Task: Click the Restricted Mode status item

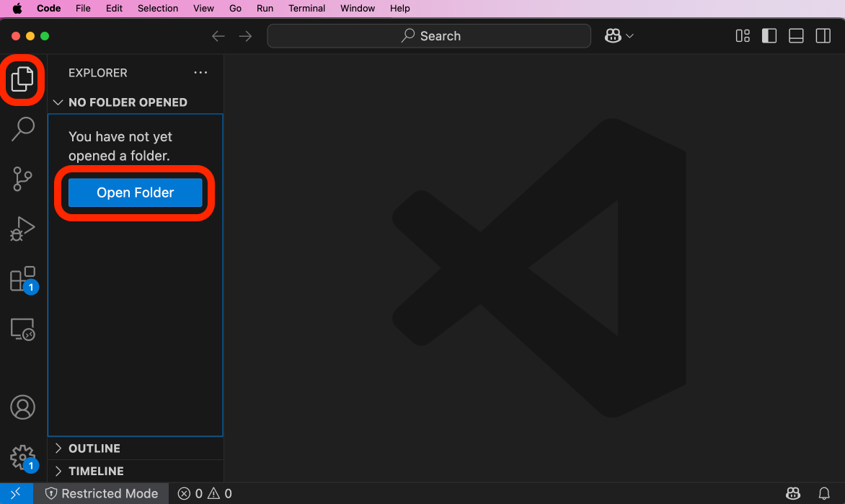Action: [x=102, y=493]
